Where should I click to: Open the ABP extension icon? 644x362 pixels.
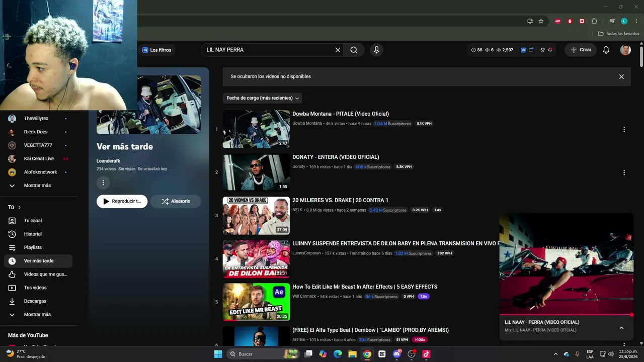558,21
